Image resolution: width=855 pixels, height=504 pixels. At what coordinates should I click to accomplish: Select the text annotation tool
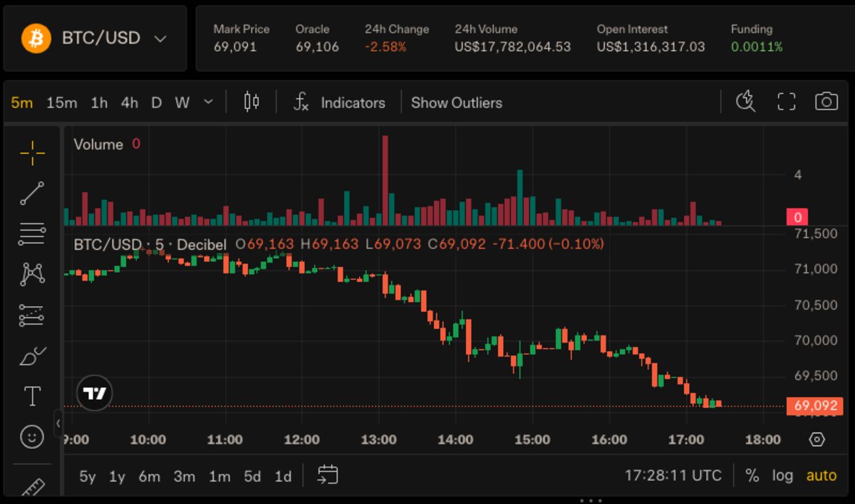click(33, 397)
